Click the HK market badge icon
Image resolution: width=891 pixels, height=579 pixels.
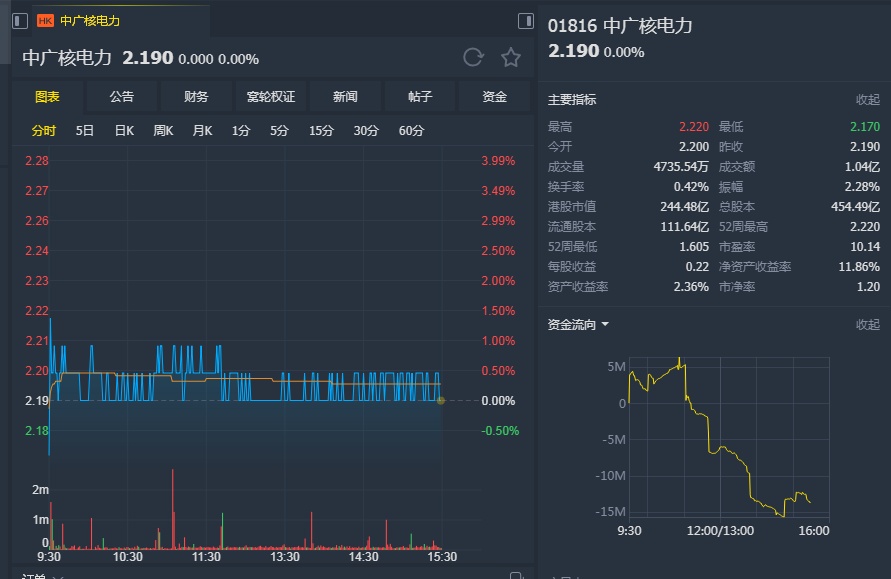[x=45, y=21]
